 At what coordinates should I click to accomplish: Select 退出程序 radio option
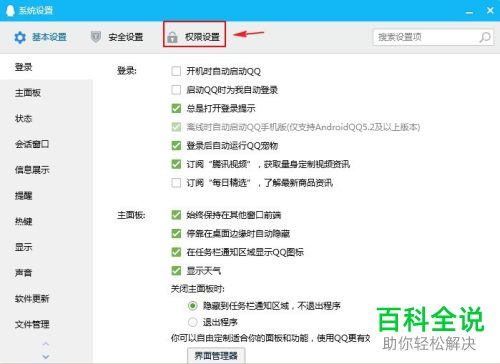pyautogui.click(x=193, y=322)
